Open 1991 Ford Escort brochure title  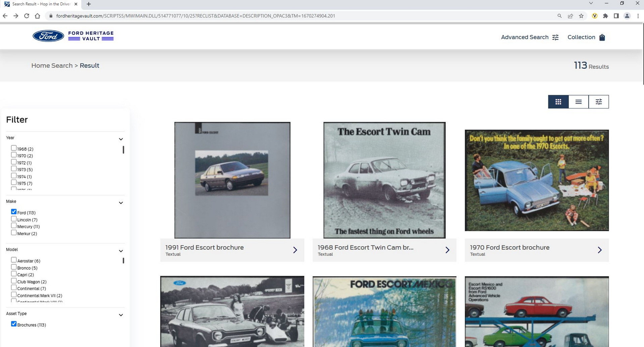pos(205,248)
